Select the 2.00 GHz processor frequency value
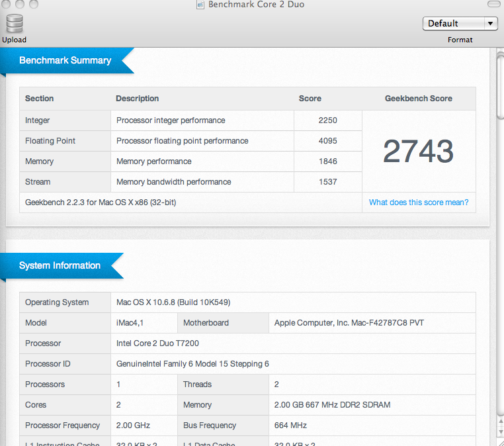504x446 pixels. [x=133, y=425]
